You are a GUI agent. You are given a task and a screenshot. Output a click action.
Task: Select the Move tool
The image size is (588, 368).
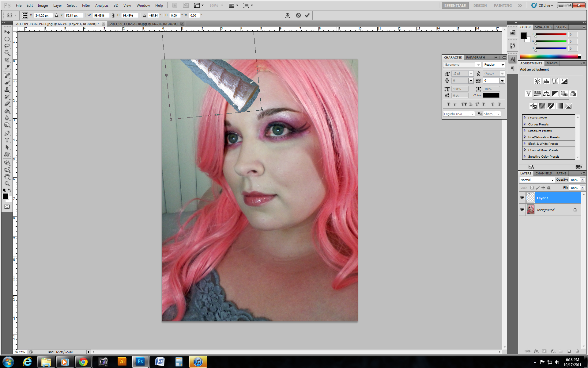pyautogui.click(x=7, y=32)
